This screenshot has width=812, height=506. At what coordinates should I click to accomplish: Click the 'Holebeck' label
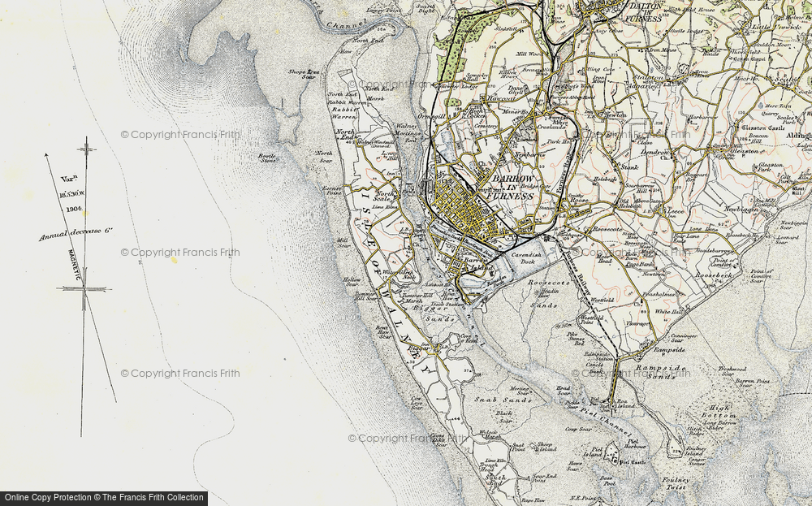click(606, 179)
